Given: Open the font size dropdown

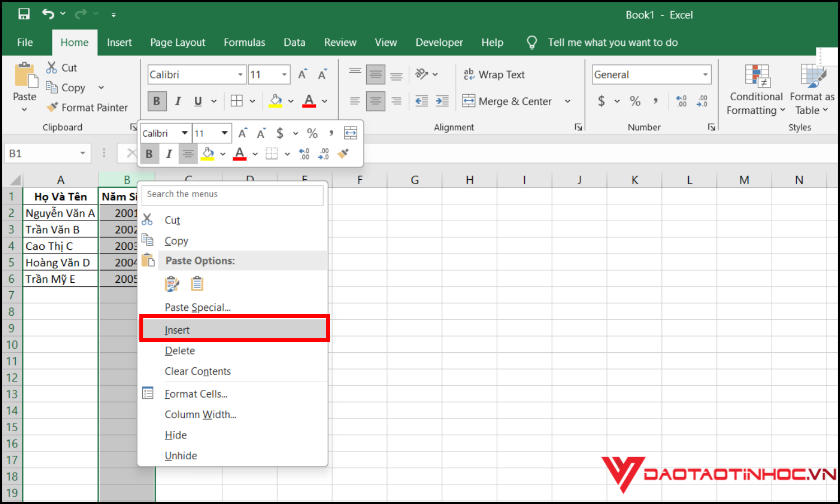Looking at the screenshot, I should (x=284, y=74).
